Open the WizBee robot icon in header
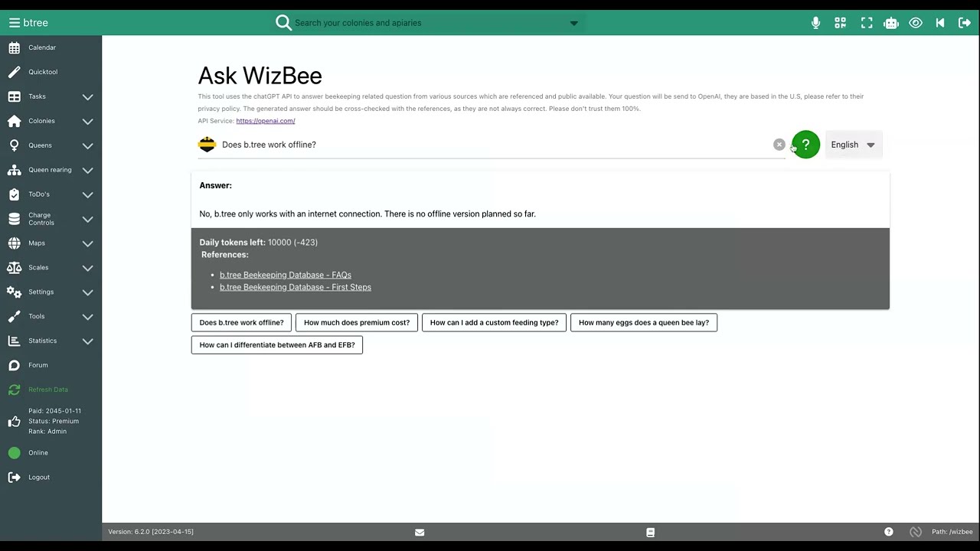The height and width of the screenshot is (551, 980). click(891, 23)
